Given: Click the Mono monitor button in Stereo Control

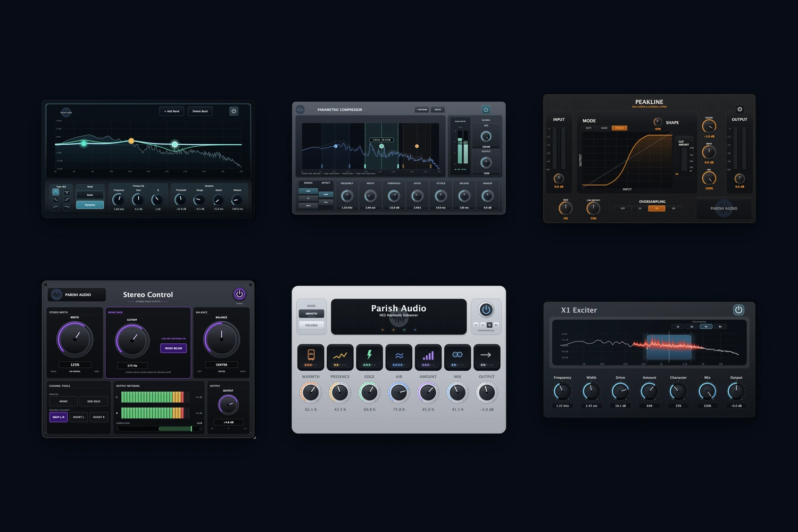Looking at the screenshot, I should [x=63, y=401].
